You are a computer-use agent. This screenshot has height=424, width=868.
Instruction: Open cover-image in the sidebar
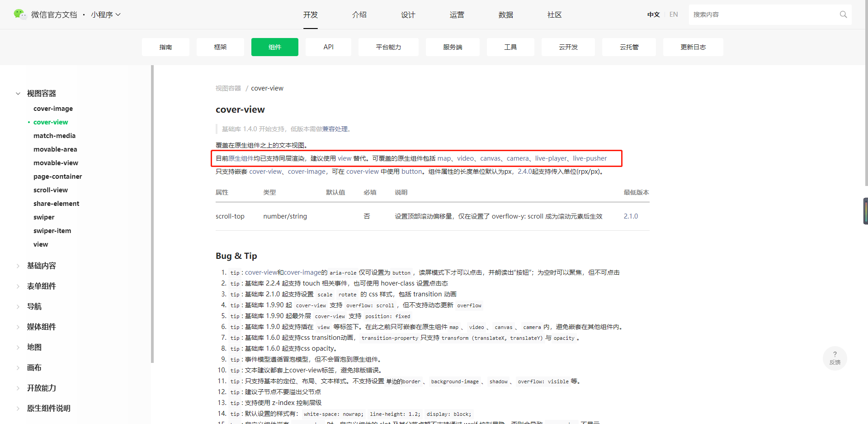[53, 109]
